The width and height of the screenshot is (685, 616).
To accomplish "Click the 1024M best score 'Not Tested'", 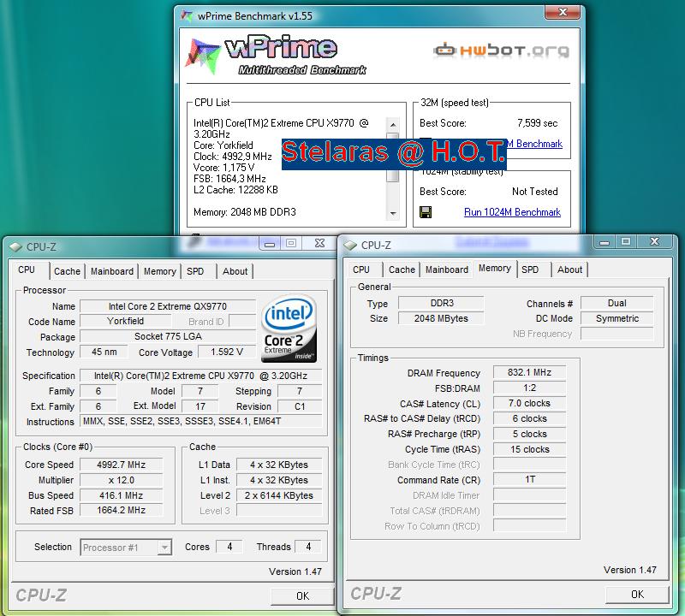I will coord(534,192).
